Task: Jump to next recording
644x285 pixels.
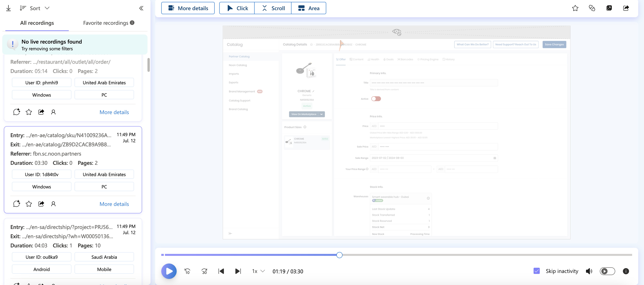Action: point(238,271)
